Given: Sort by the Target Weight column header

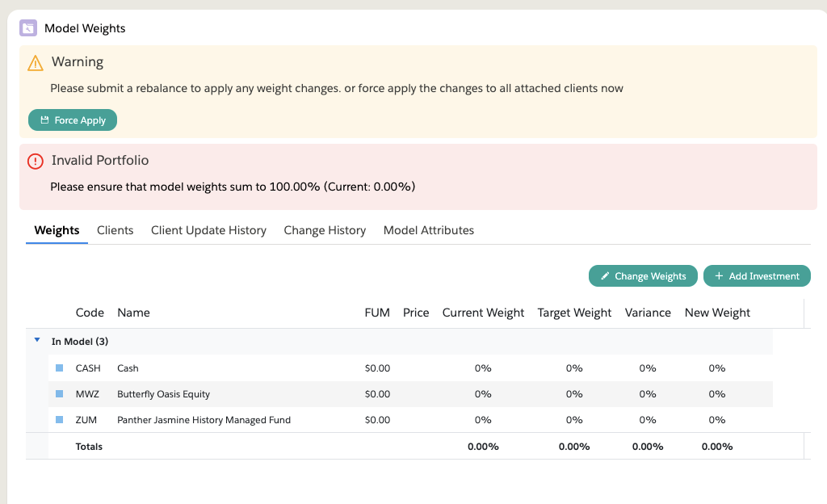Looking at the screenshot, I should 574,313.
